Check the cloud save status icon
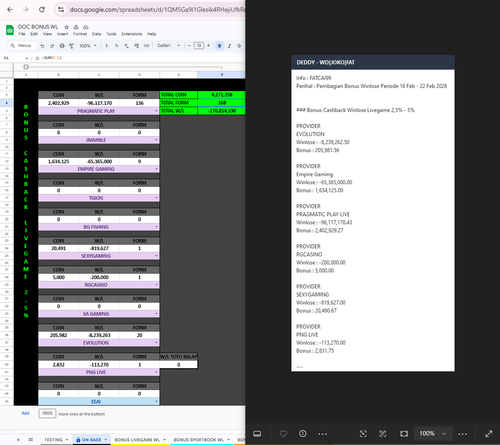 coord(86,27)
